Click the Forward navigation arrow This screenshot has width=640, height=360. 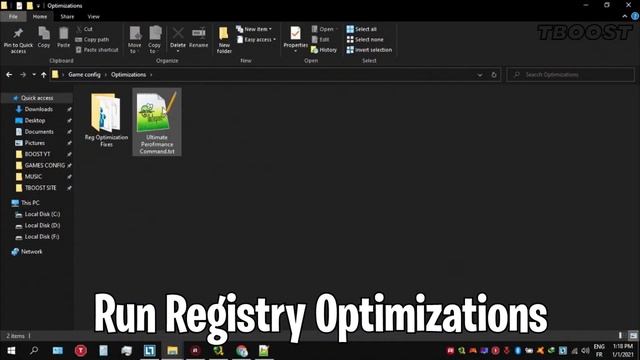pyautogui.click(x=23, y=75)
